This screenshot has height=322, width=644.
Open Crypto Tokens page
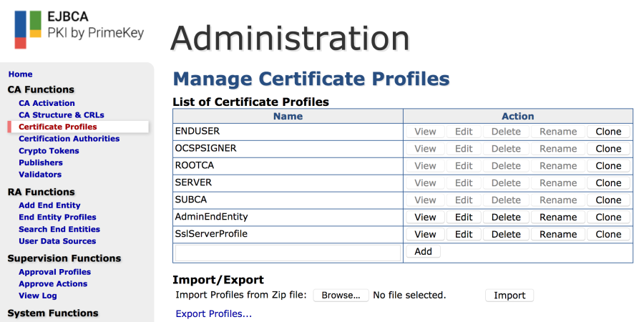49,151
